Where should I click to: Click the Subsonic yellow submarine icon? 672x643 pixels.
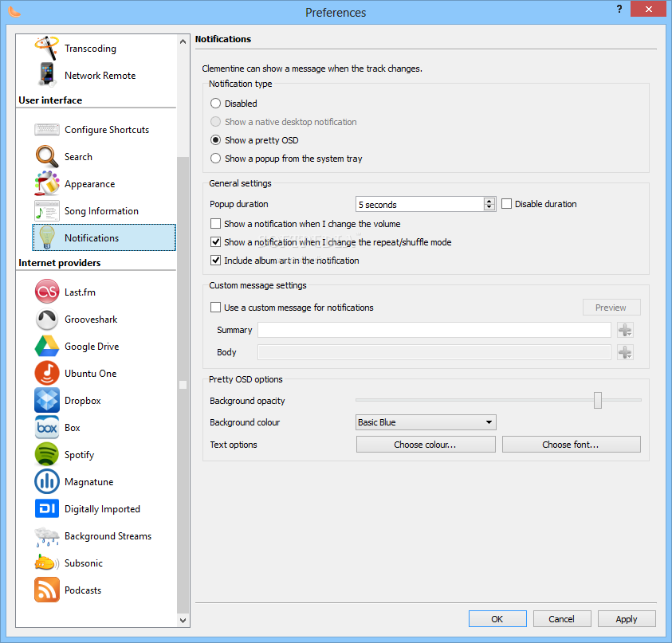coord(47,563)
